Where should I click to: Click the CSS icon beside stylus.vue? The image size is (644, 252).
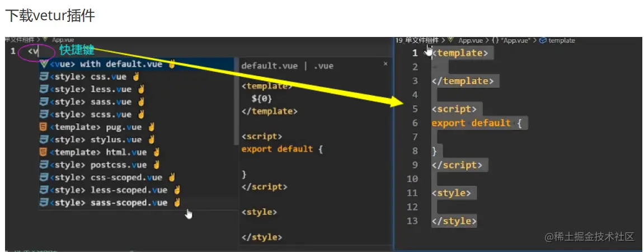click(44, 140)
